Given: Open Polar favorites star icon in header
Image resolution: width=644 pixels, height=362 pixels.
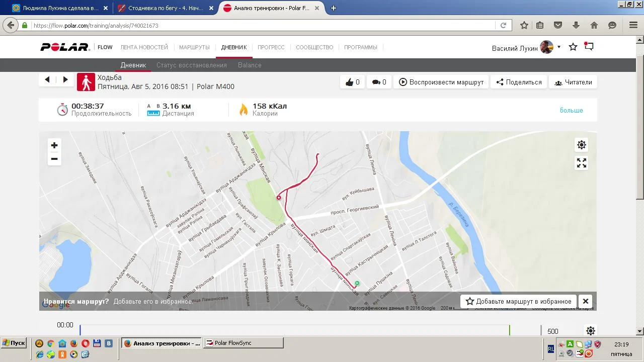Looking at the screenshot, I should 573,47.
